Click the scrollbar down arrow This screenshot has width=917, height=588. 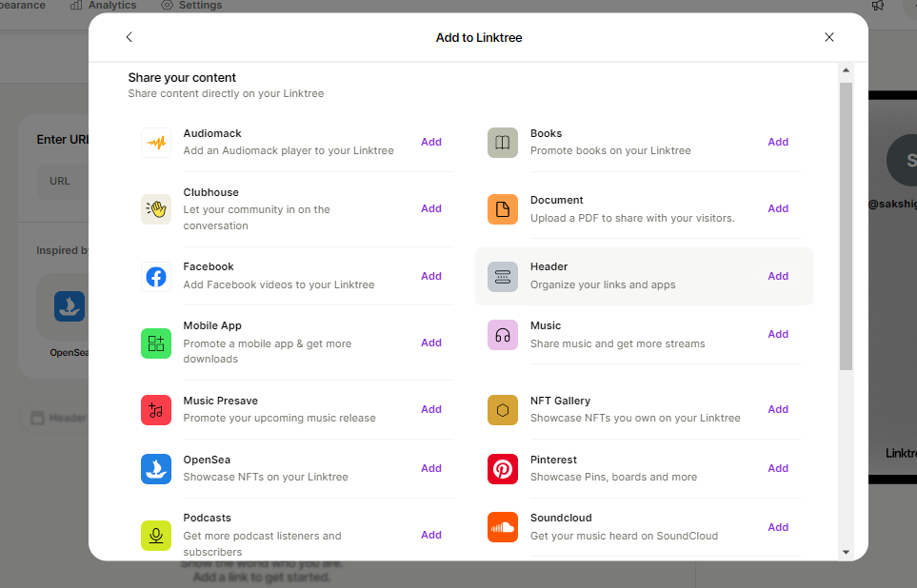coord(846,552)
